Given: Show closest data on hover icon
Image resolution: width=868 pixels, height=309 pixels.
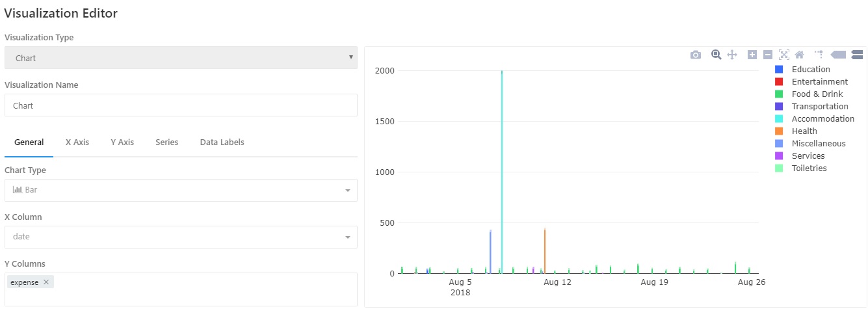Looking at the screenshot, I should (838, 55).
